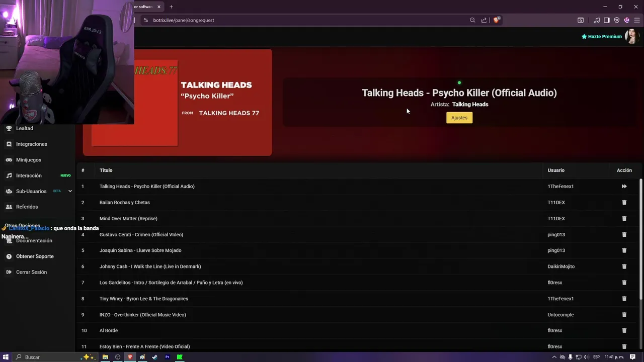This screenshot has width=644, height=362.
Task: Click Obtener Soporte in the sidebar
Action: 35,256
